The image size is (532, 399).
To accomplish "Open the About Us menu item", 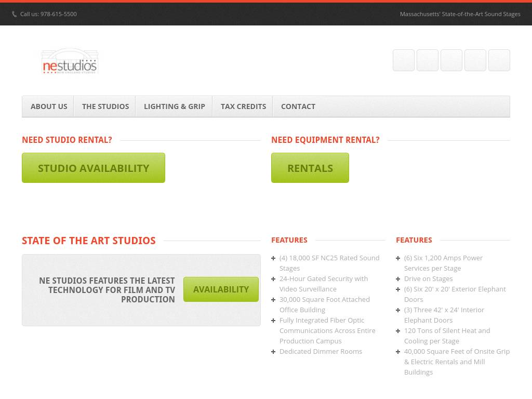I will pos(49,107).
